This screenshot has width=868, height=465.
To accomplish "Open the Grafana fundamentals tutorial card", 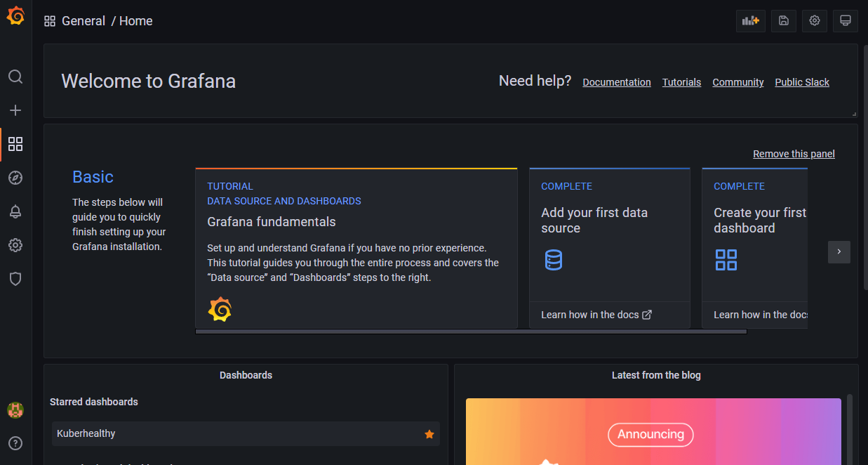I will [x=356, y=248].
